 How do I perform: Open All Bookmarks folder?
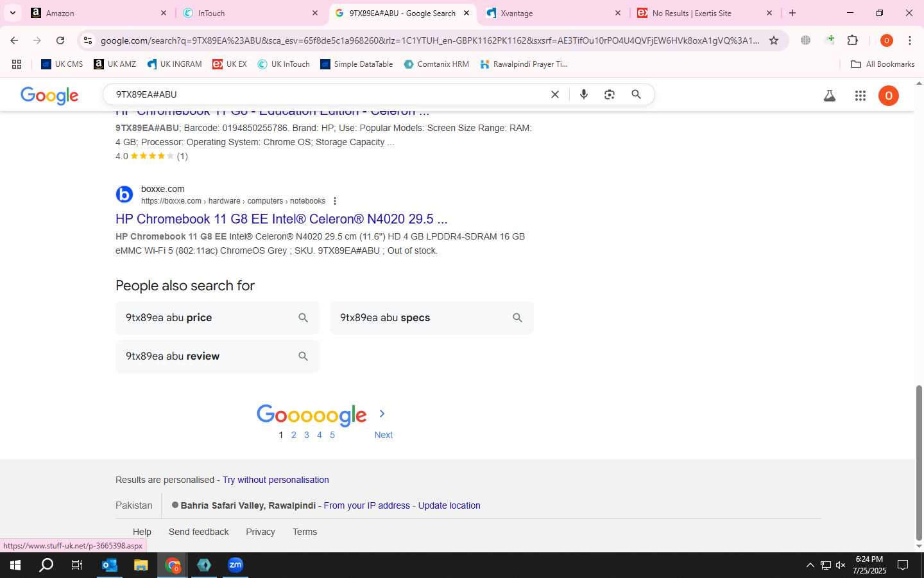[x=882, y=64]
